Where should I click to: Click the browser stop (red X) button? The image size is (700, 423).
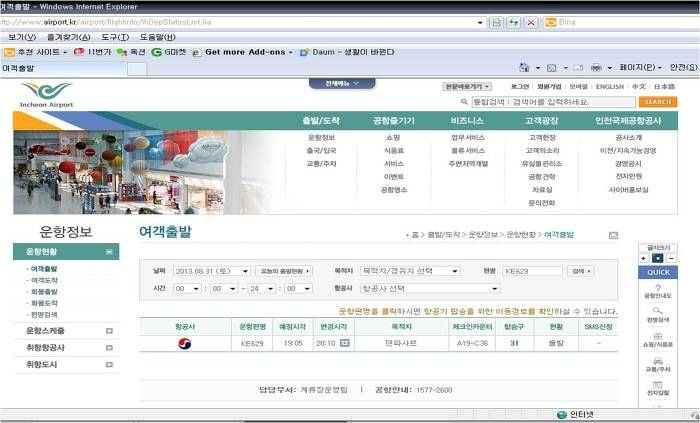[x=531, y=22]
